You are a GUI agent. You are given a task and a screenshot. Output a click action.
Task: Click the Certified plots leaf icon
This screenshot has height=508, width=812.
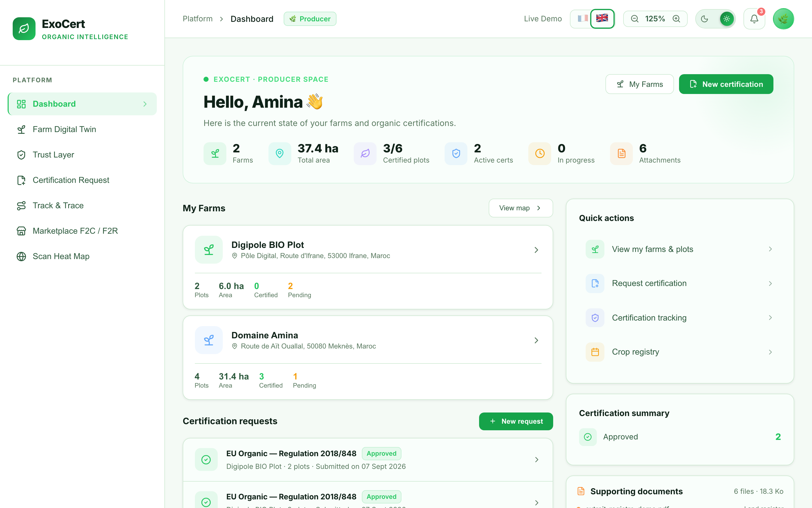tap(365, 153)
